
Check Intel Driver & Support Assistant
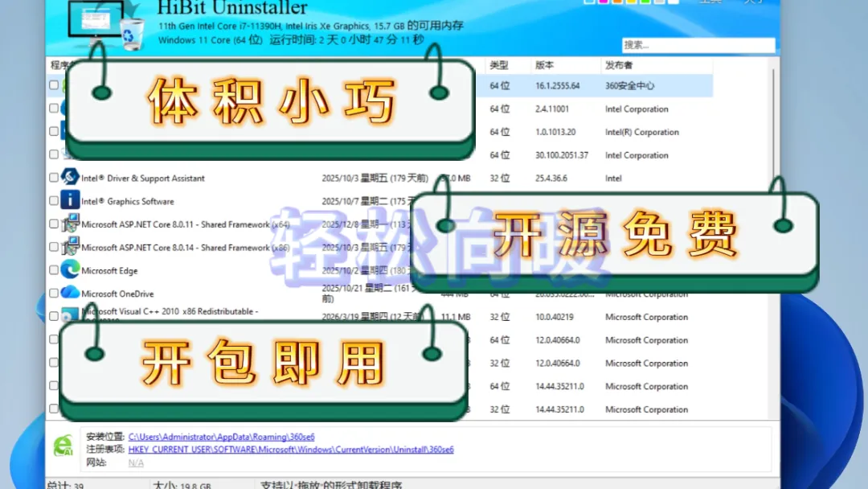[x=54, y=177]
